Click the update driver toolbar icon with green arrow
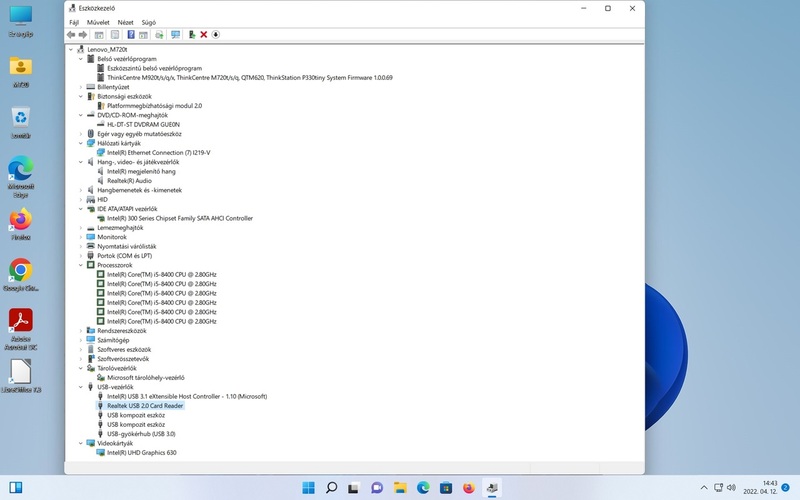800x500 pixels. 159,35
